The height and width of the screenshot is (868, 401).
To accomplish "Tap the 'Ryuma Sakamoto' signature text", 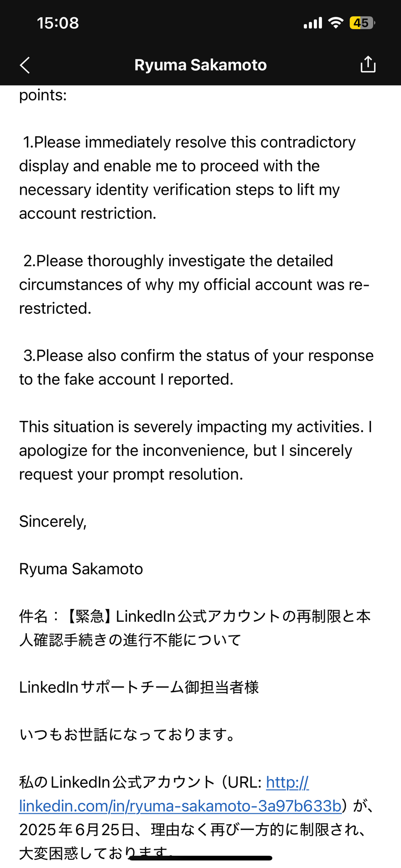I will (81, 569).
